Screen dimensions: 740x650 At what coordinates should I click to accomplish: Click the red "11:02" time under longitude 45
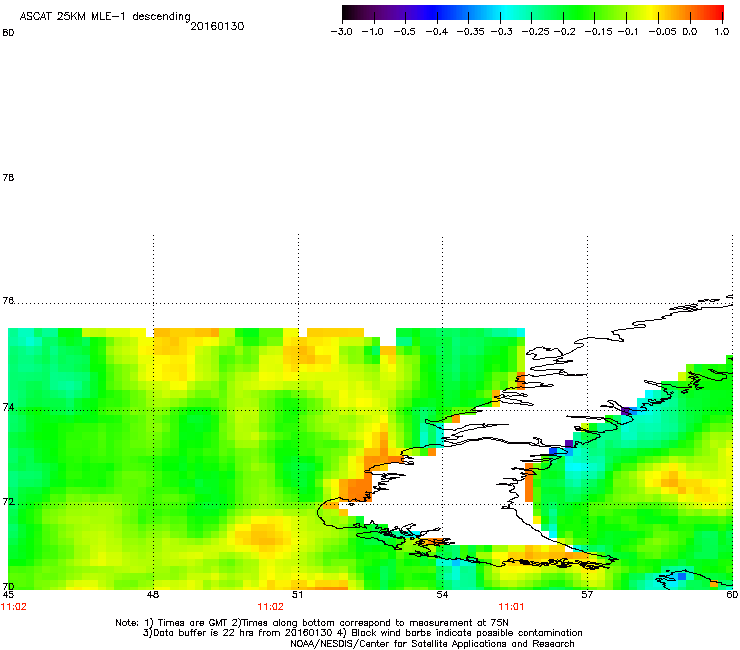(x=14, y=607)
